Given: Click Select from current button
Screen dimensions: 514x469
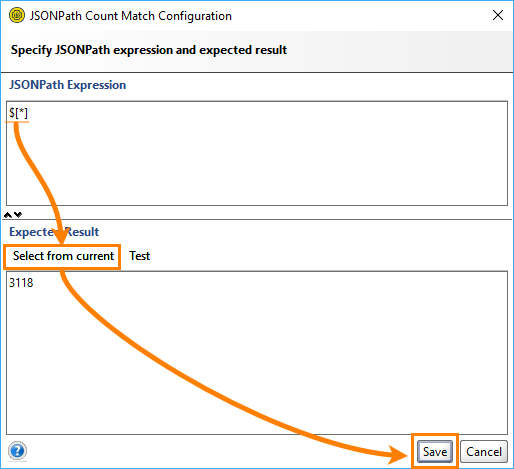Looking at the screenshot, I should coord(63,256).
